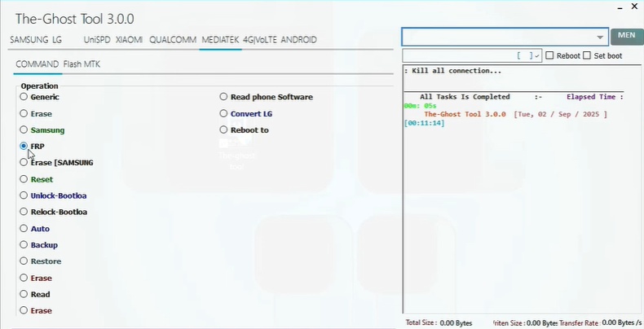Switch to the ANDROID tab
This screenshot has height=329, width=644.
click(298, 40)
